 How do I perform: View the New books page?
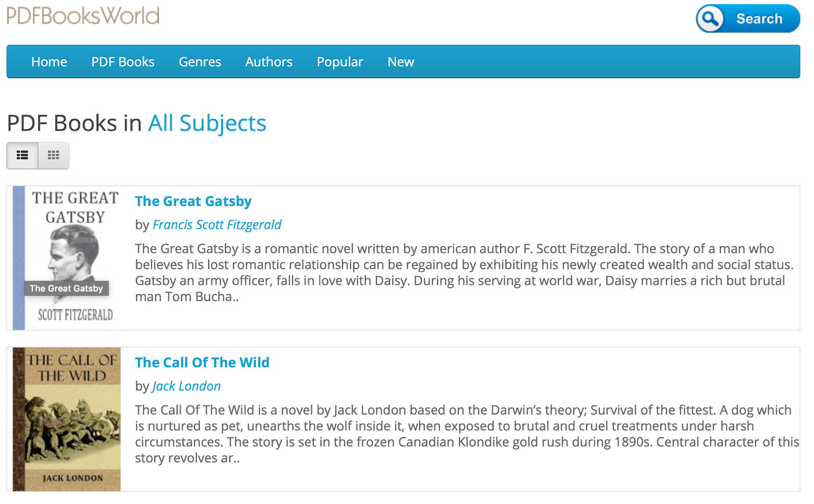[x=401, y=62]
